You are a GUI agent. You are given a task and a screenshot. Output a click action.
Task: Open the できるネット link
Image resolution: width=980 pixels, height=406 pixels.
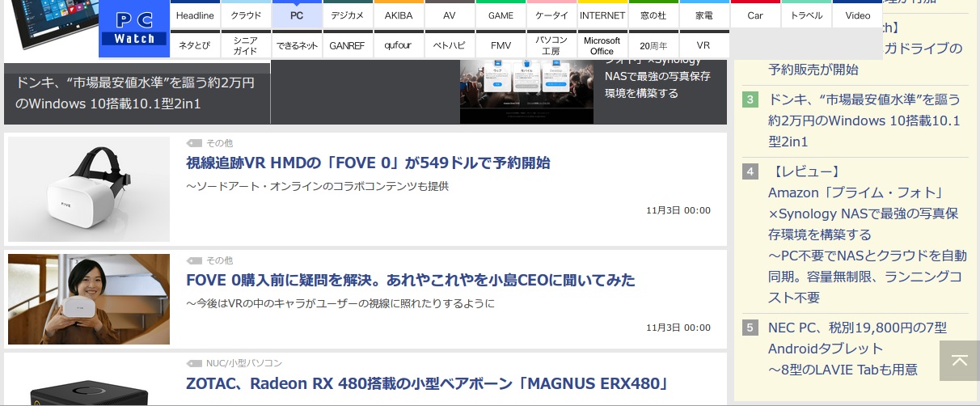point(297,45)
